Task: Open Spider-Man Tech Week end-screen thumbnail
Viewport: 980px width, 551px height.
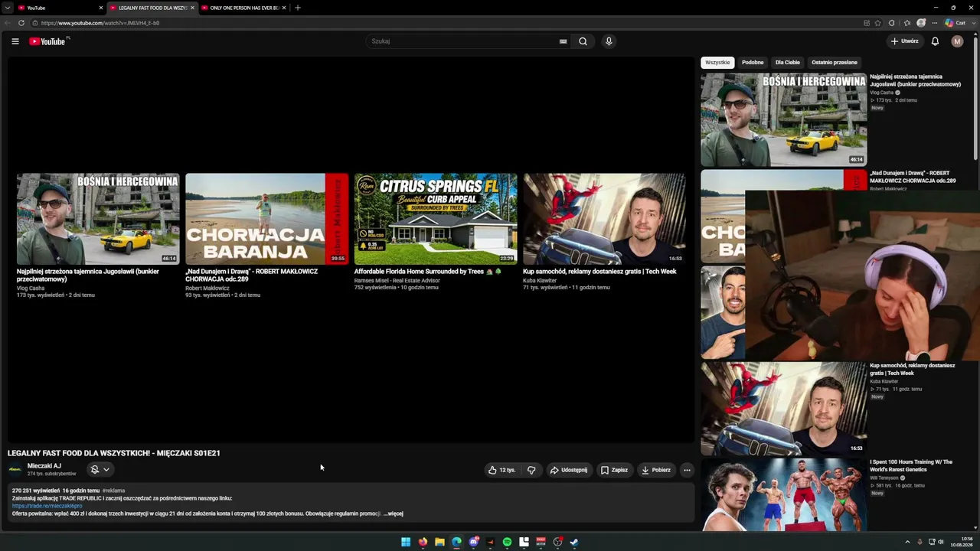Action: (x=604, y=219)
